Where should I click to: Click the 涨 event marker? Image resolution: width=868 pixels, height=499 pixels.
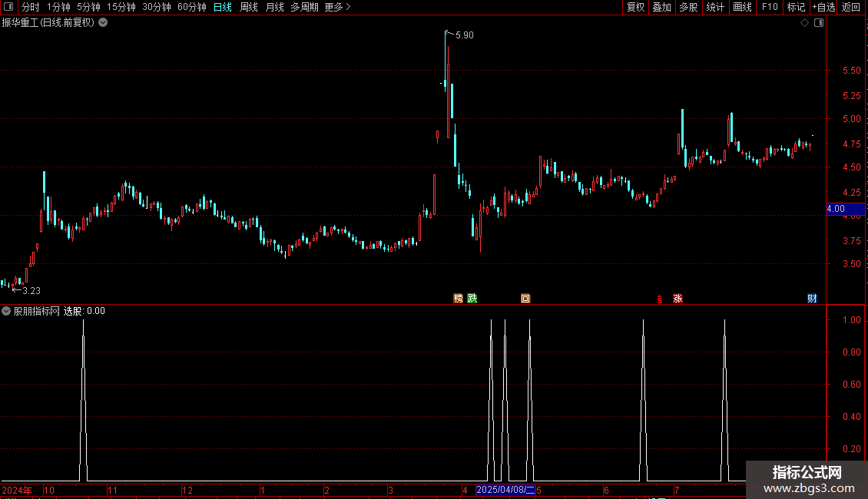tap(678, 299)
